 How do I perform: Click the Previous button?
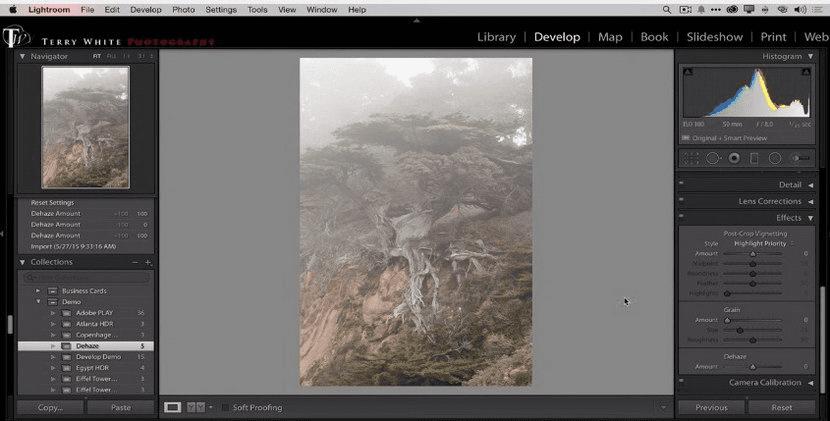(711, 407)
